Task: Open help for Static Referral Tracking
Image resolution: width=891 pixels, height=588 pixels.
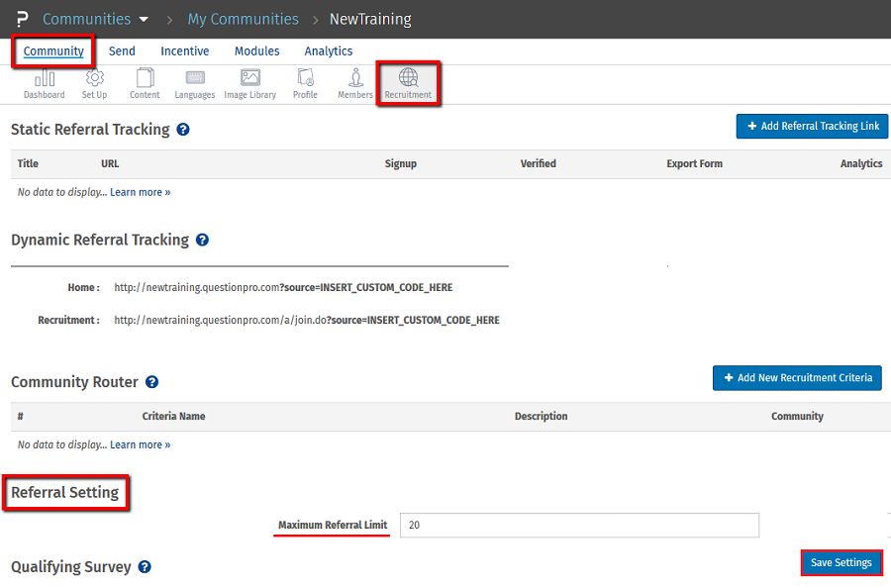Action: tap(183, 130)
